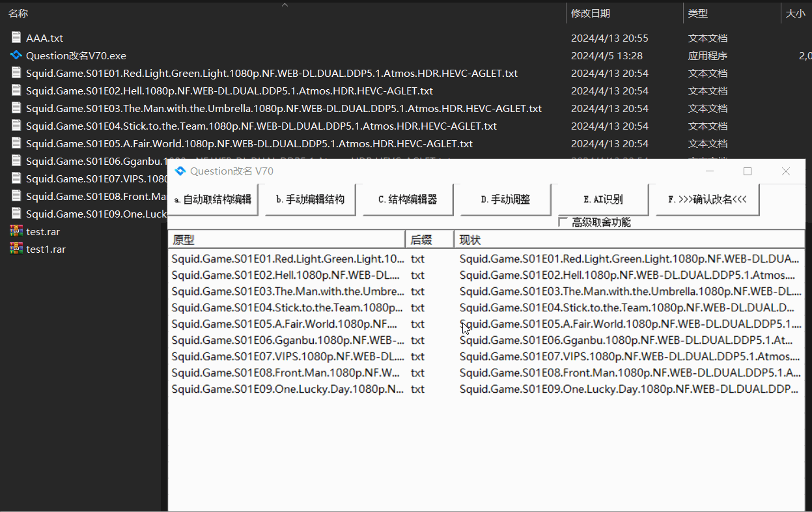Select Squid.Game.S01E04.Stick.to.the.Team file name in Explorer

(x=261, y=126)
